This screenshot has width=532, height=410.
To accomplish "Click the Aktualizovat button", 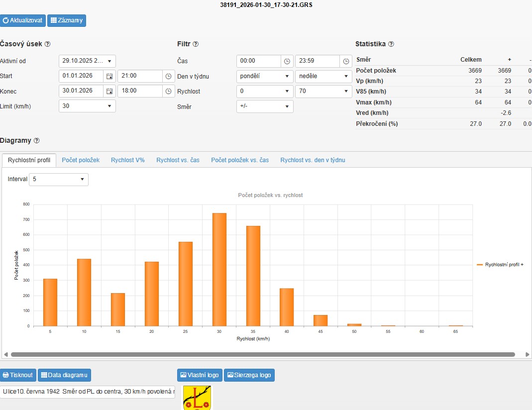I will tap(22, 20).
